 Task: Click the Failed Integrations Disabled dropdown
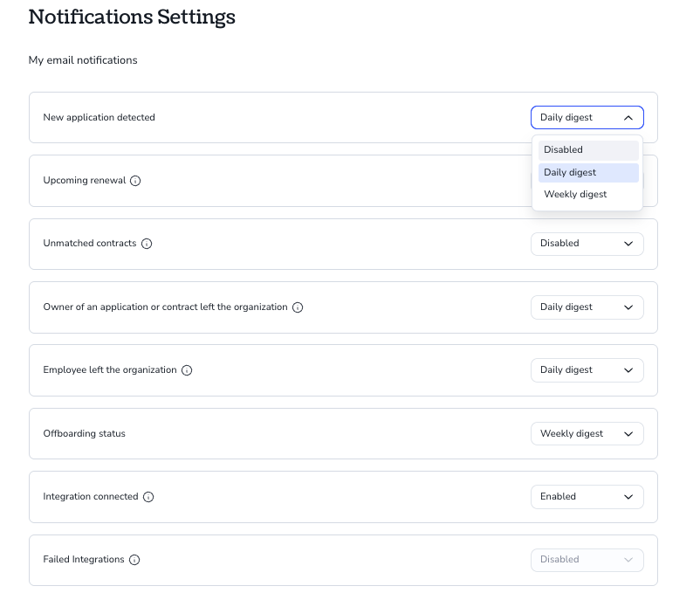coord(587,560)
